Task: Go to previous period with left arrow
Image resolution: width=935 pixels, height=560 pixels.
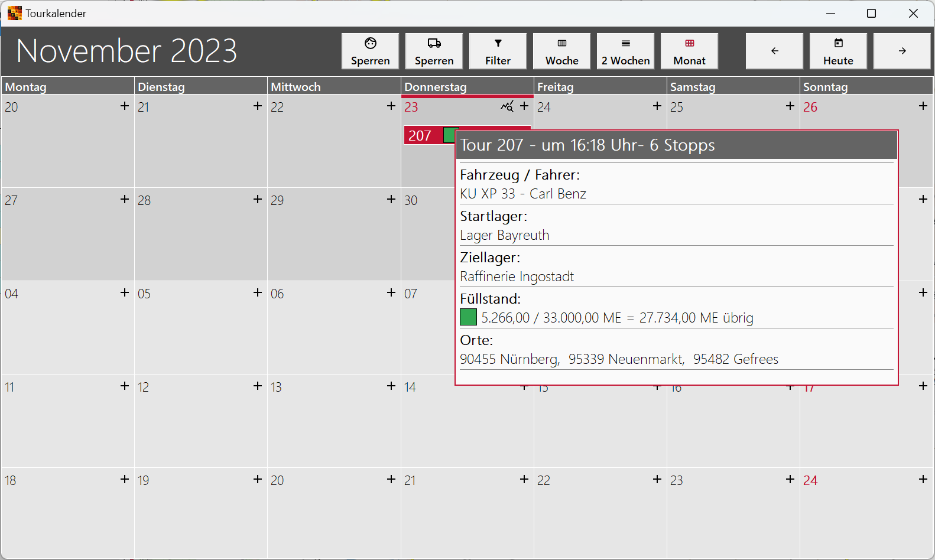Action: pyautogui.click(x=774, y=51)
